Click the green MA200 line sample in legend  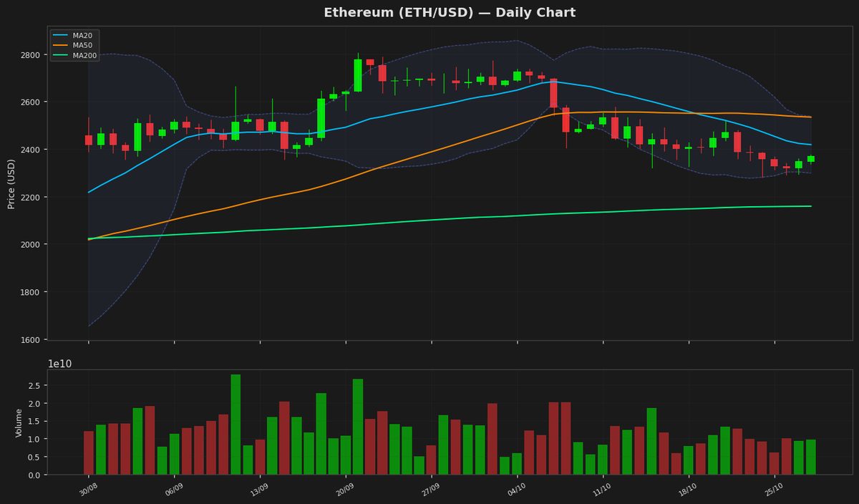coord(60,55)
